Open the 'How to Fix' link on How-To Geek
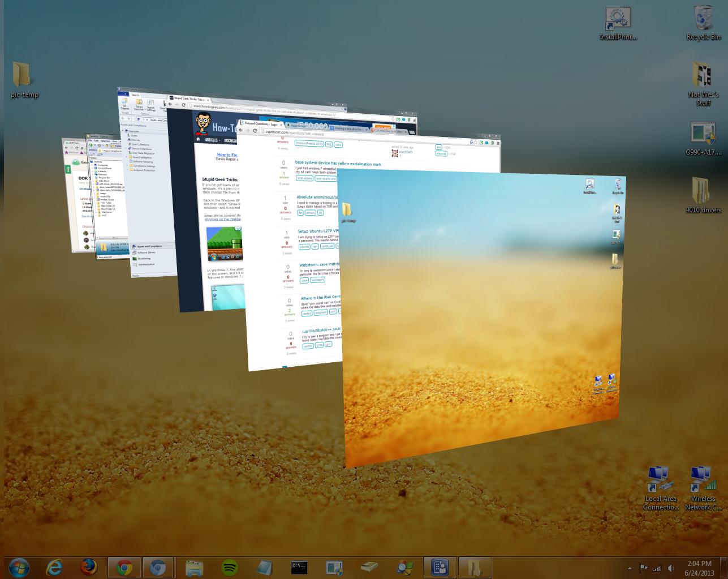The width and height of the screenshot is (728, 579). coord(227,155)
